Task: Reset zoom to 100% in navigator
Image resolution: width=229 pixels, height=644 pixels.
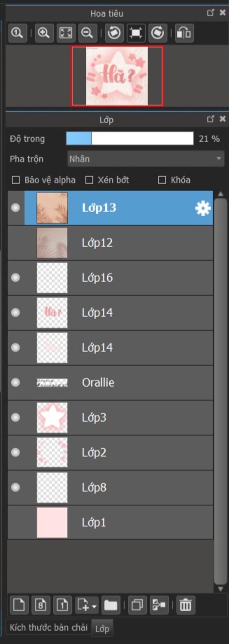Action: tap(17, 33)
